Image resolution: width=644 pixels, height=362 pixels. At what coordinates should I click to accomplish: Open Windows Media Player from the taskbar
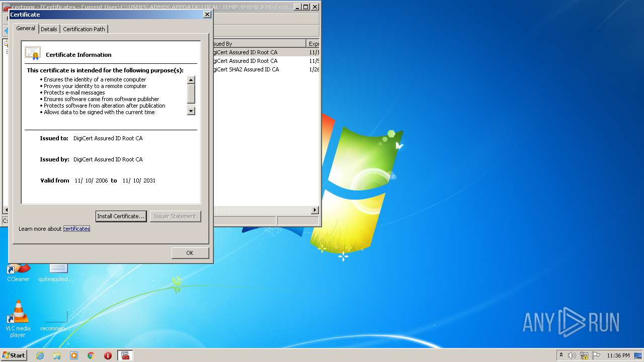[x=74, y=355]
